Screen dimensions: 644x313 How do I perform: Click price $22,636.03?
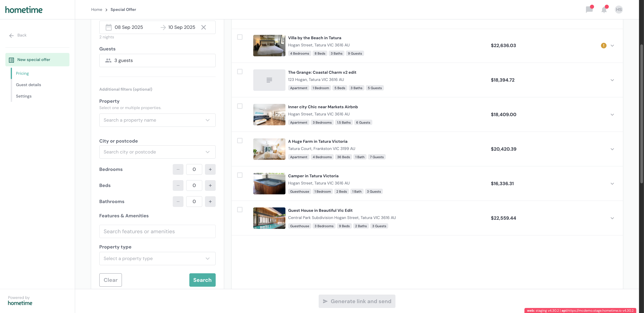click(x=503, y=45)
